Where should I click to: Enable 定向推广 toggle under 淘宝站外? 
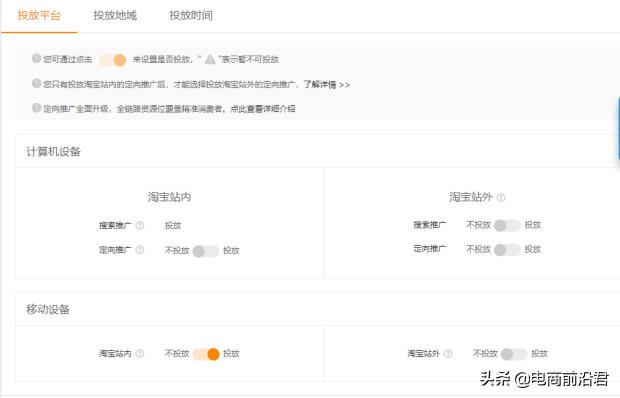(x=507, y=250)
